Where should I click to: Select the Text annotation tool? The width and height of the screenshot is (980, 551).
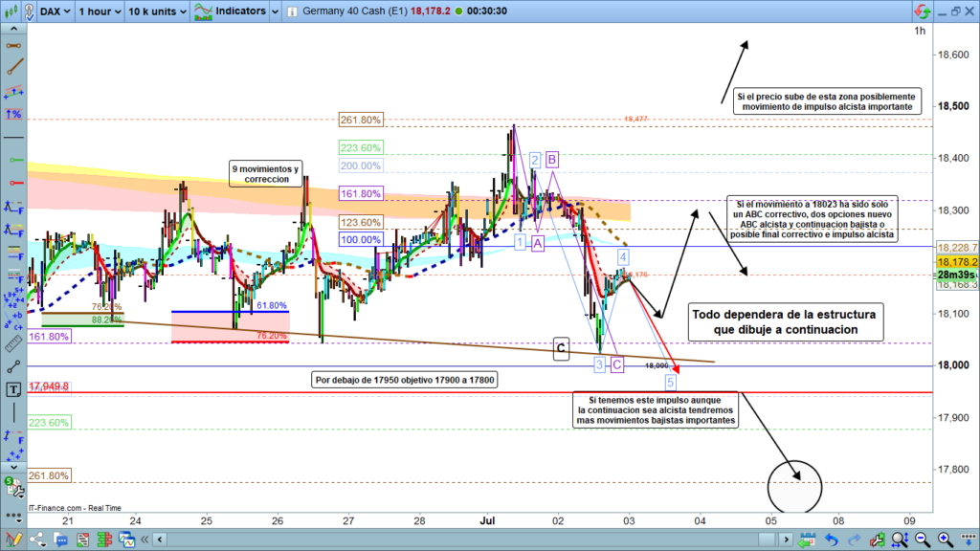click(13, 388)
